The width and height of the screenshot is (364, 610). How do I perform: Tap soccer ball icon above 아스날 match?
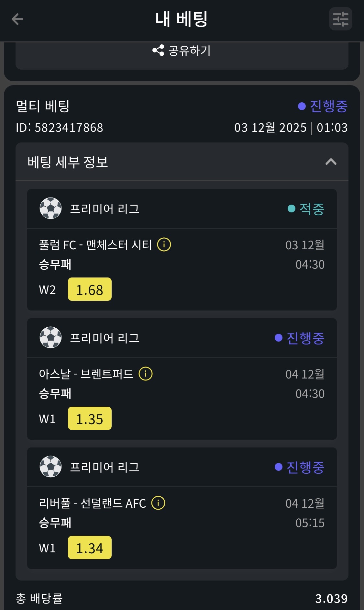(50, 337)
